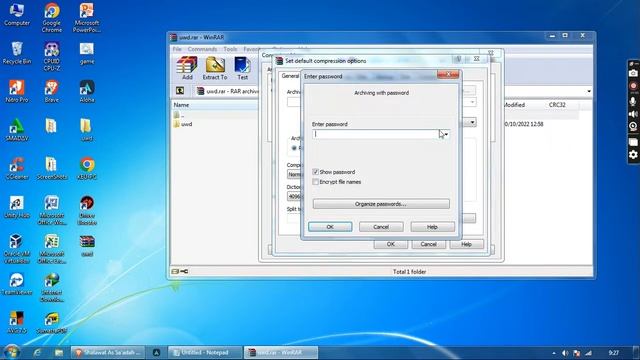Open the Internet Download Manager shortcut
The image size is (640, 360).
tap(52, 287)
